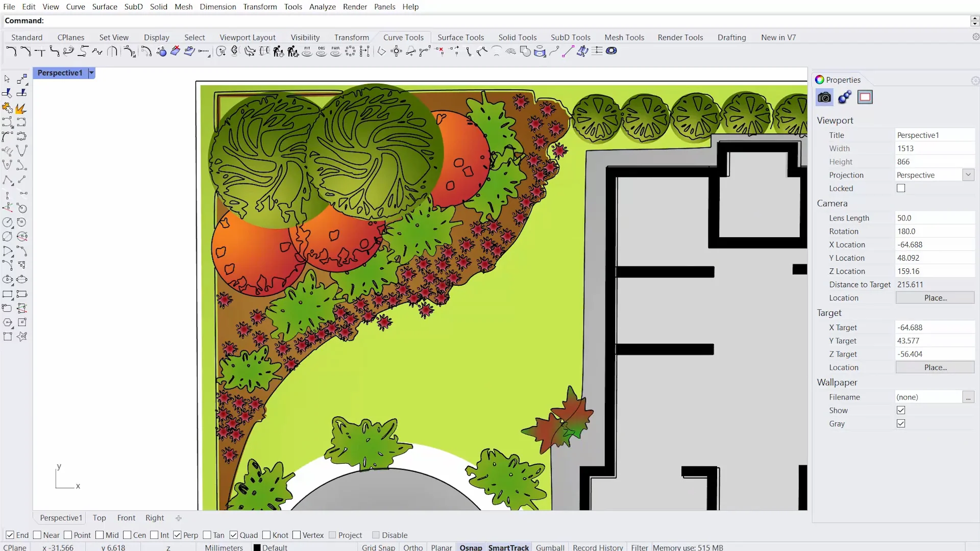The height and width of the screenshot is (551, 980).
Task: Click the Command input line
Action: pos(485,21)
